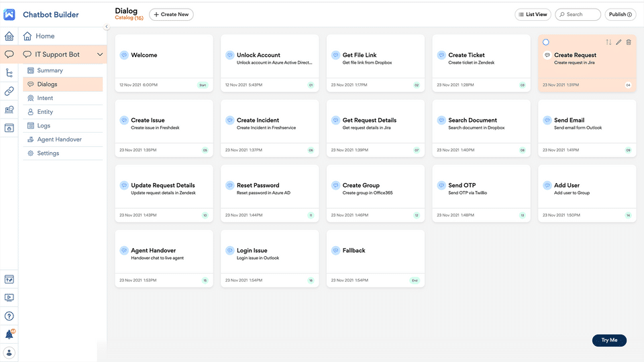The height and width of the screenshot is (362, 644).
Task: Click the Unlock Account dialog chat icon
Action: 230,55
